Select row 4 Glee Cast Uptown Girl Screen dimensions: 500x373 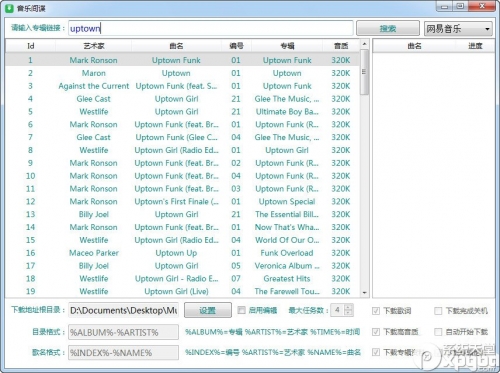point(183,99)
